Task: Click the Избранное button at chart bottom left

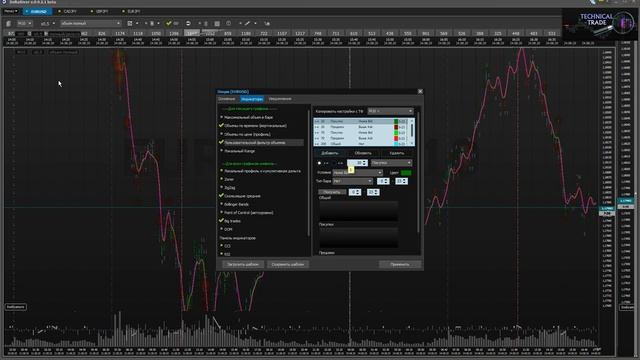Action: [x=16, y=307]
